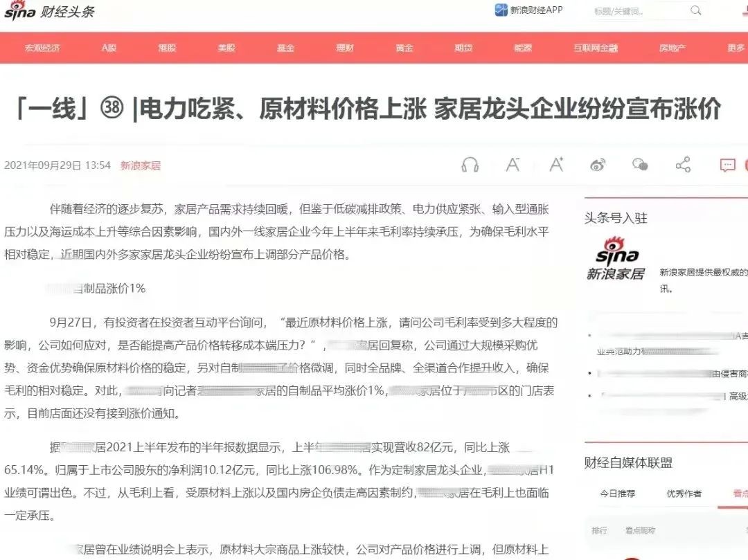
Task: Open the 期货 nav item
Action: [x=463, y=48]
